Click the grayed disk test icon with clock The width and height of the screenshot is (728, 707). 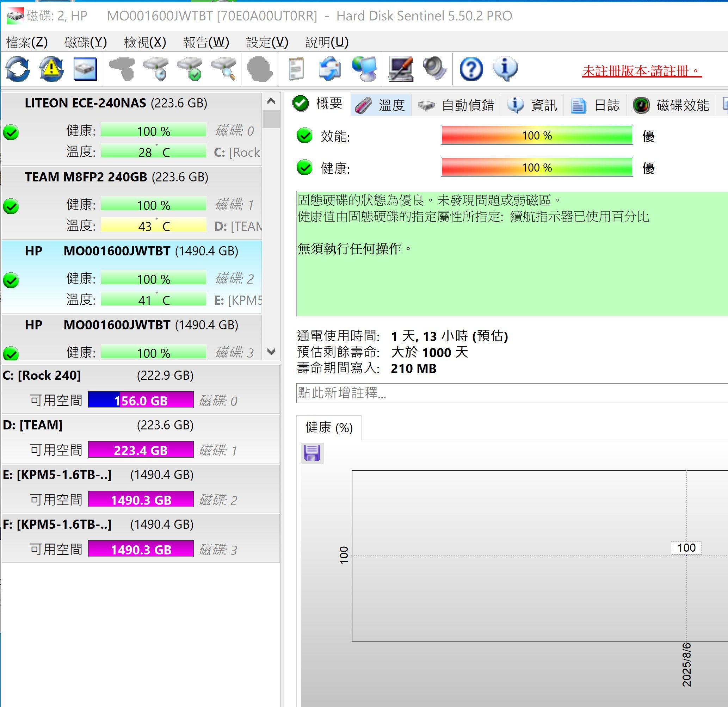(x=156, y=69)
